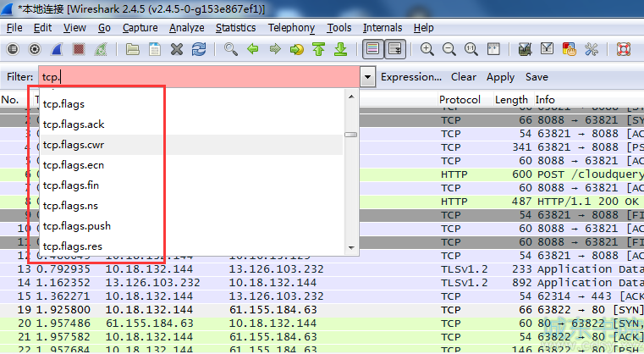Open the Go menu
Image resolution: width=644 pixels, height=354 pixels.
click(x=104, y=28)
